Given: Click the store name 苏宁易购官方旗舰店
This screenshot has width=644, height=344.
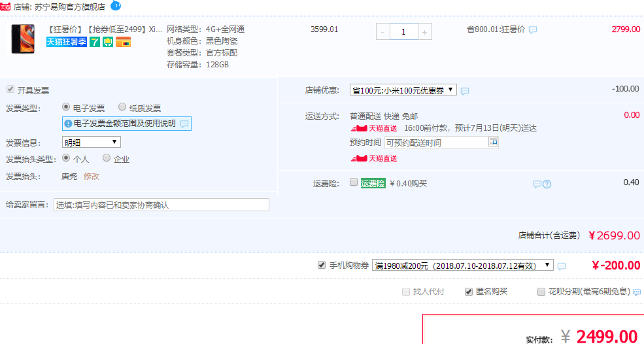Looking at the screenshot, I should (70, 7).
